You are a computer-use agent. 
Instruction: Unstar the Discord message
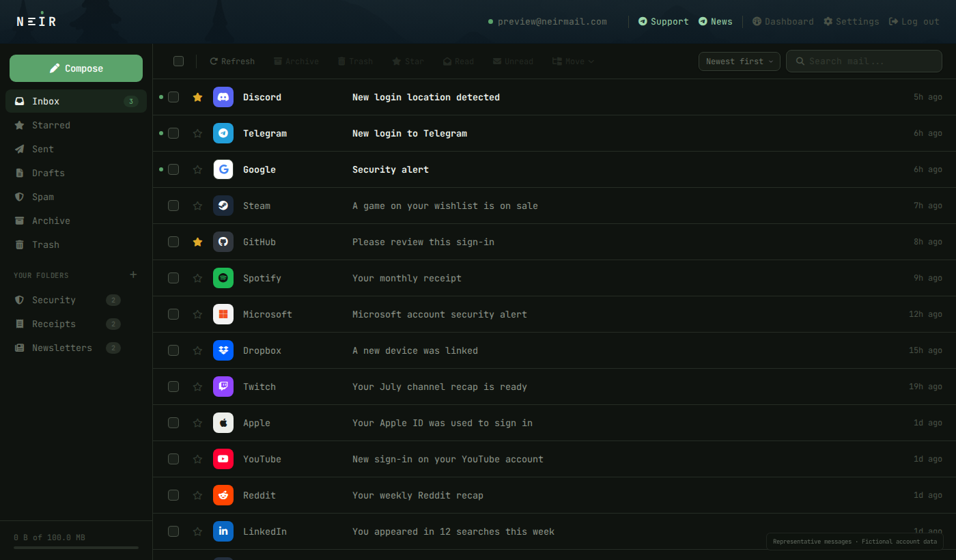pyautogui.click(x=197, y=97)
